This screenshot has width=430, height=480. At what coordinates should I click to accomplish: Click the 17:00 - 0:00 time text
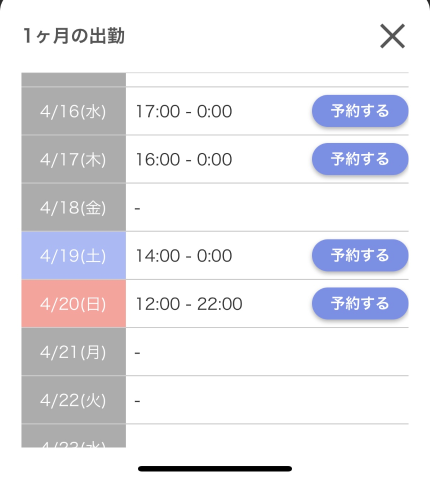184,111
